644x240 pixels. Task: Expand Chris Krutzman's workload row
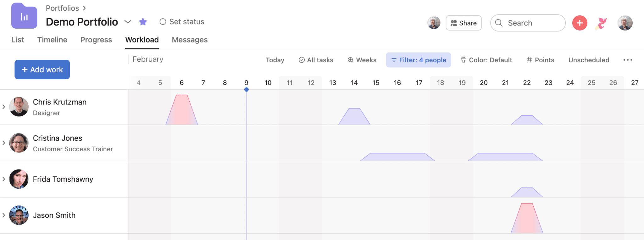point(4,107)
